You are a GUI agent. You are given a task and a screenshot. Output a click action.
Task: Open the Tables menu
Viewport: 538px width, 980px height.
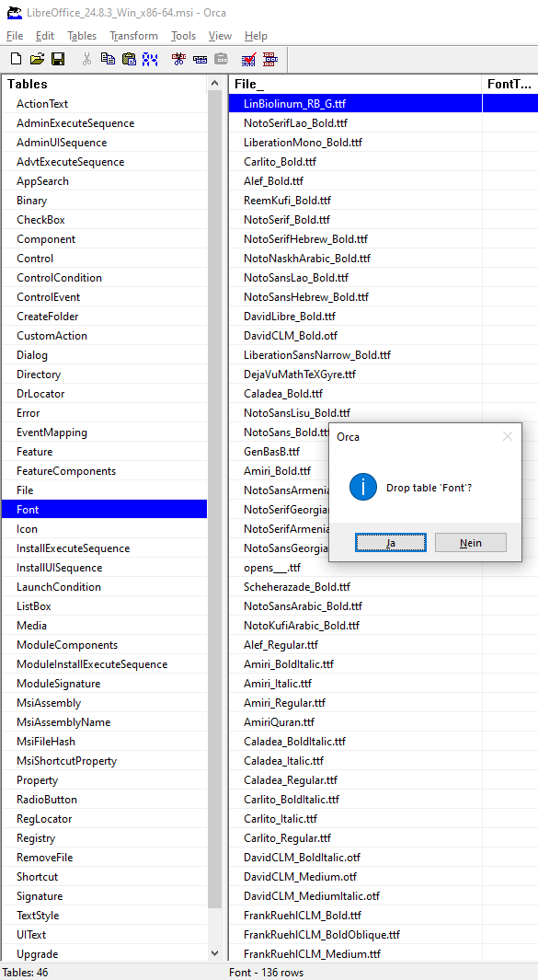point(82,36)
